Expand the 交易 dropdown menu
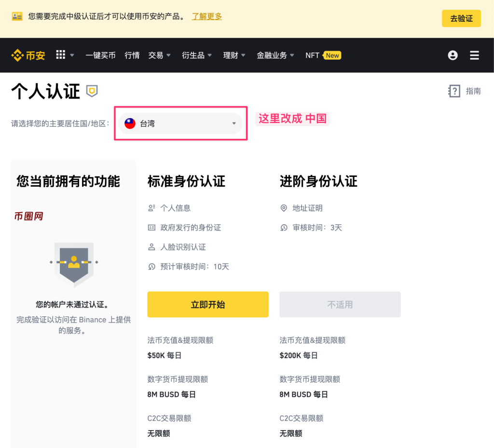The image size is (494, 448). [x=160, y=55]
